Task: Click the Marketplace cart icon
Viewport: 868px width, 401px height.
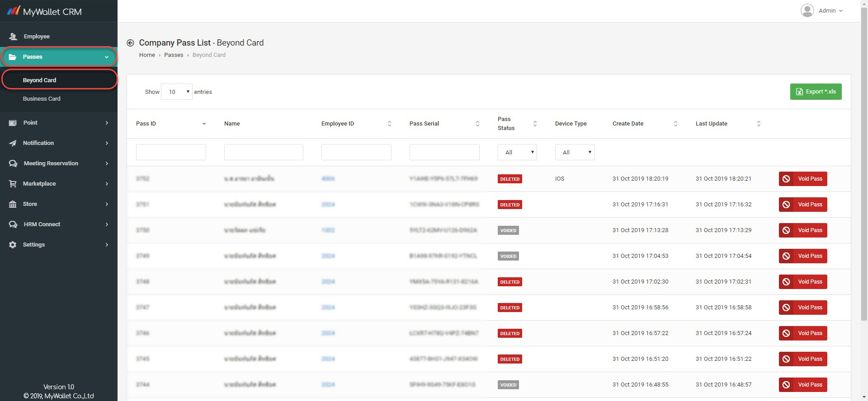Action: point(13,184)
